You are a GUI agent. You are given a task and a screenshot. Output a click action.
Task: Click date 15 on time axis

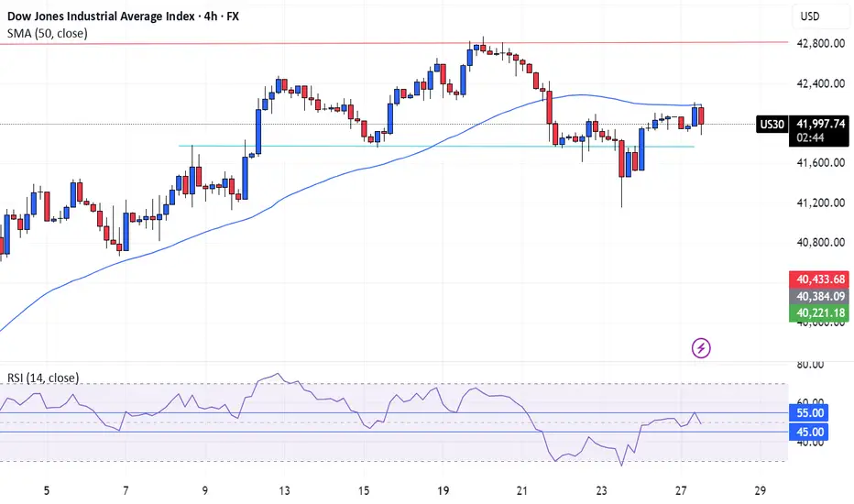(x=363, y=490)
